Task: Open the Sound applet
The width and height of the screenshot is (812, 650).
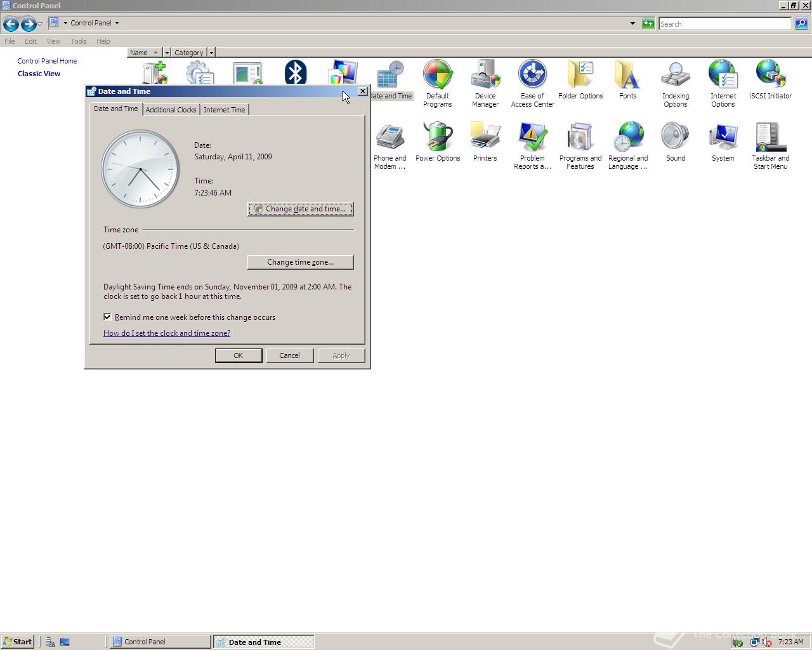Action: (676, 143)
